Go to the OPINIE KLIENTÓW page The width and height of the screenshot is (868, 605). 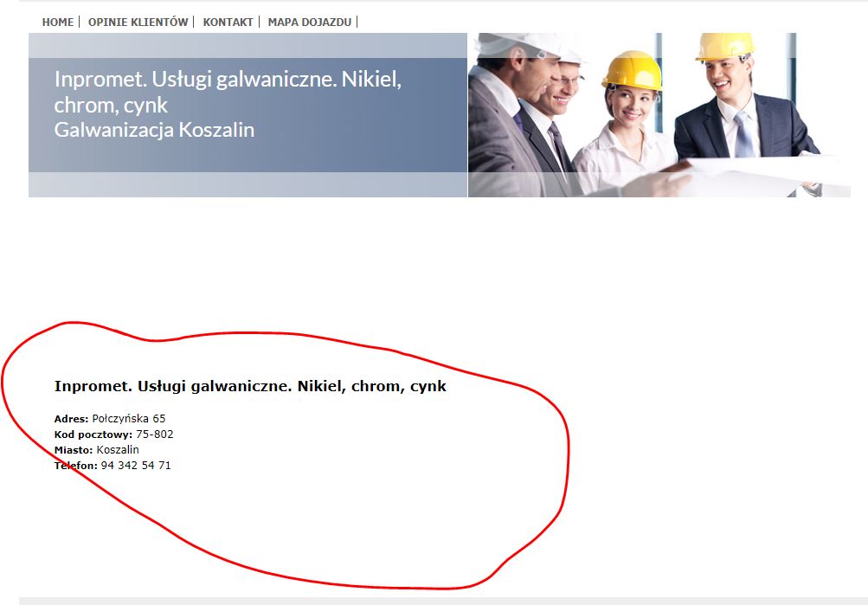pyautogui.click(x=138, y=22)
